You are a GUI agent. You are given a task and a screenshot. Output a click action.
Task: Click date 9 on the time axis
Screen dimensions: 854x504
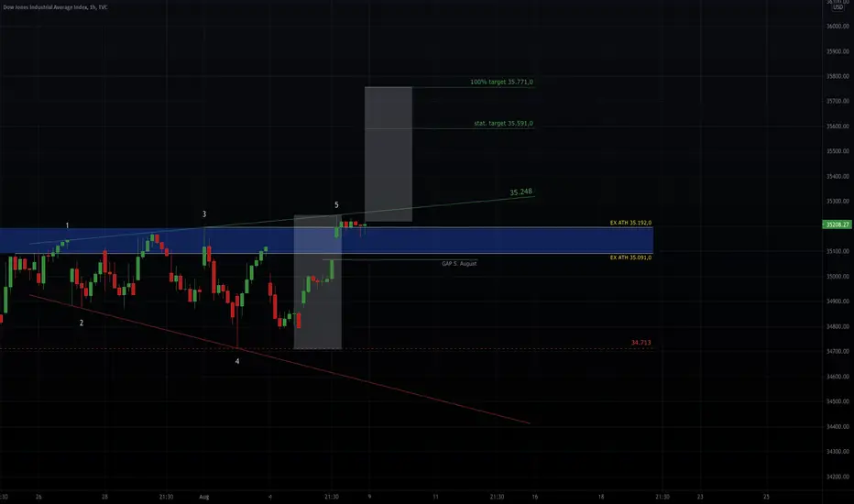pos(369,497)
